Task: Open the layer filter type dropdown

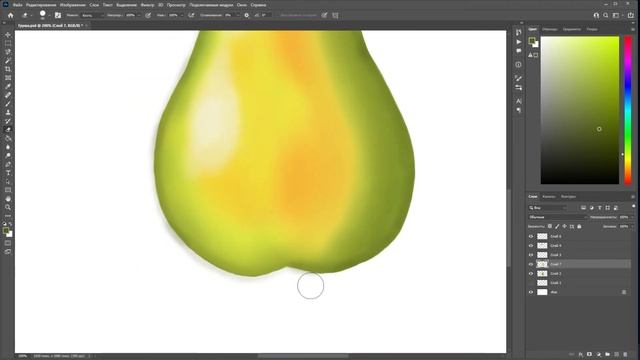Action: (547, 208)
